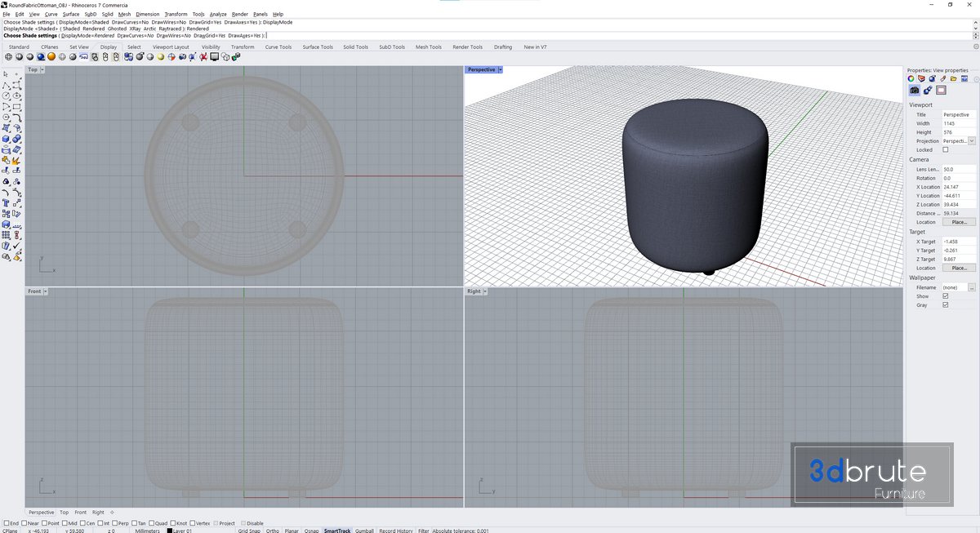
Task: Click the black Layer 01 color swatch
Action: pyautogui.click(x=170, y=531)
